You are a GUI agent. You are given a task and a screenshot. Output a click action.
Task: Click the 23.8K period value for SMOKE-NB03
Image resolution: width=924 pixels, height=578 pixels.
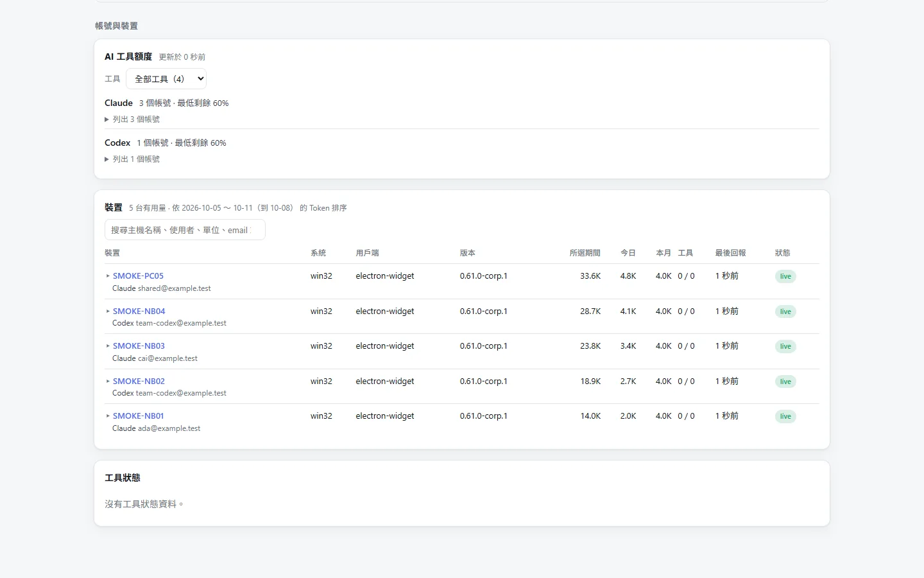click(590, 346)
